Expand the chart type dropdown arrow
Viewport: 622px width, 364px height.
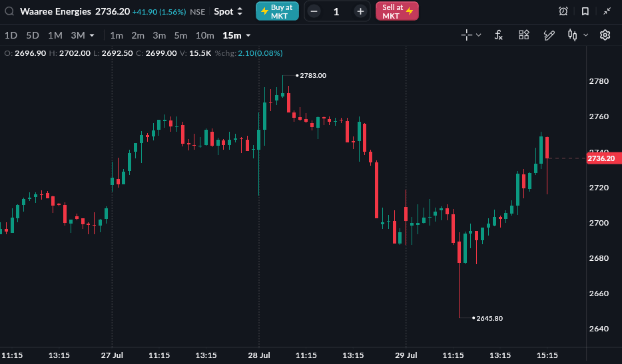pos(585,35)
